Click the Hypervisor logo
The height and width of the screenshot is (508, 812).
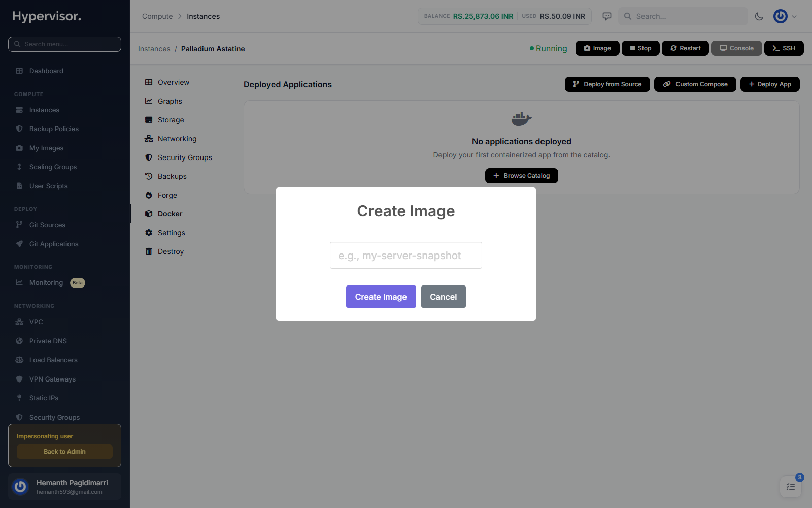(x=47, y=16)
